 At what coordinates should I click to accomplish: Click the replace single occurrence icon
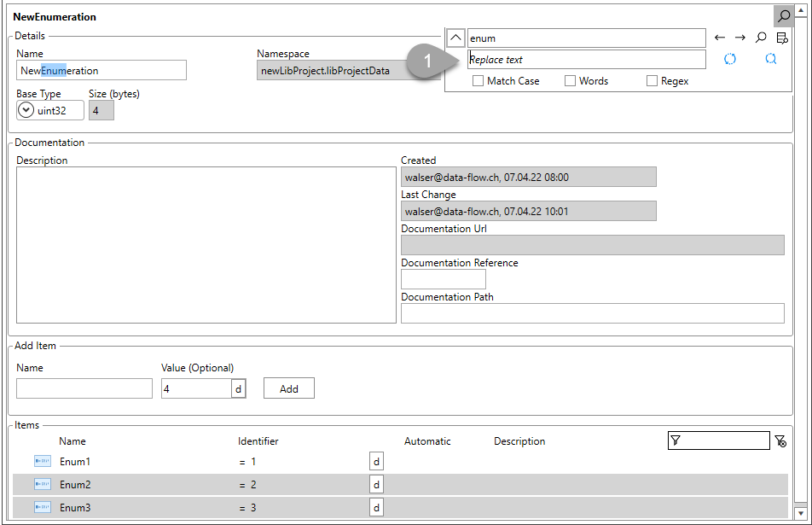coord(729,59)
